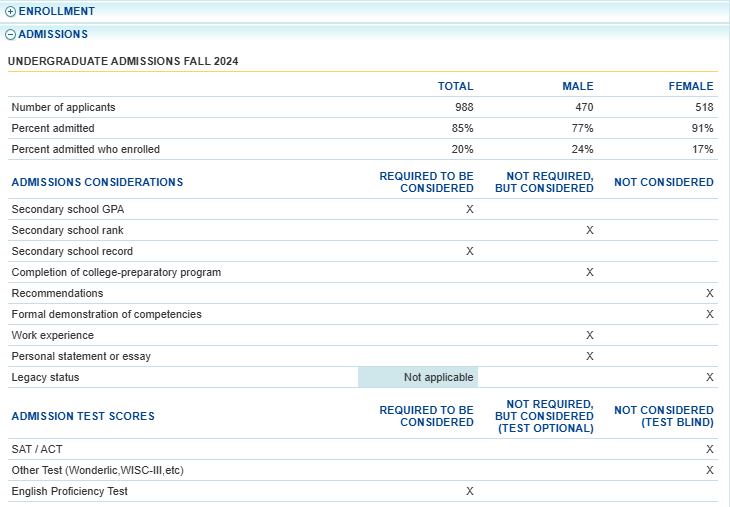Image resolution: width=730 pixels, height=507 pixels.
Task: Click the 'ADMISSIONS CONSIDERATIONS' heading
Action: click(x=97, y=182)
